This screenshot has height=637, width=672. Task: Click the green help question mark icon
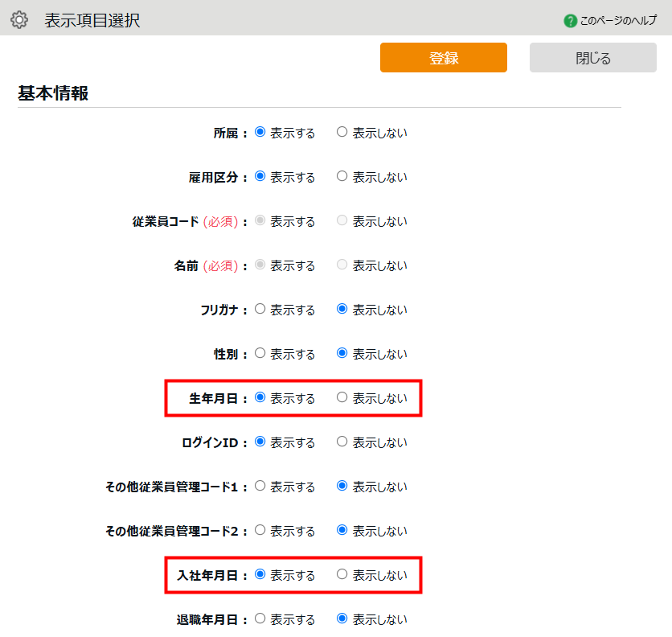coord(570,21)
